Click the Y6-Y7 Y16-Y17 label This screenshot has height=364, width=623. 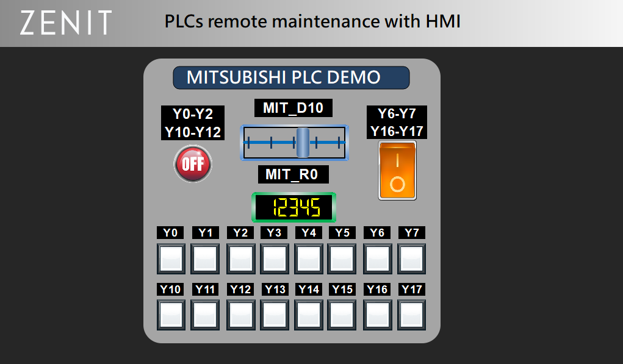(x=397, y=123)
